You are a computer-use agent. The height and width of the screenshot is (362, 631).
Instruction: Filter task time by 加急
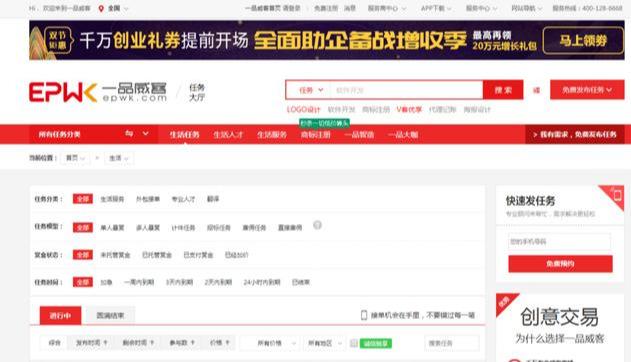(106, 282)
